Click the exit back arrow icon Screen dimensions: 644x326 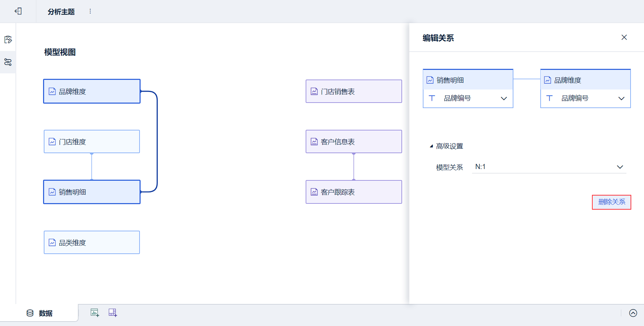pos(18,11)
